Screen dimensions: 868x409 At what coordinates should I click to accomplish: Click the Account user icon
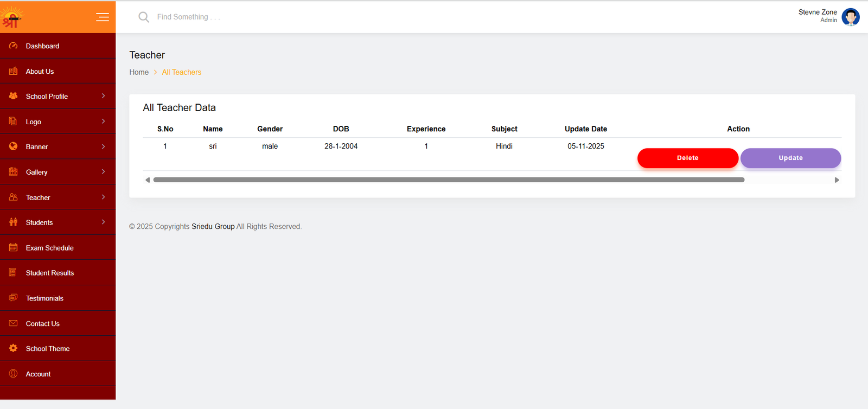pyautogui.click(x=14, y=374)
